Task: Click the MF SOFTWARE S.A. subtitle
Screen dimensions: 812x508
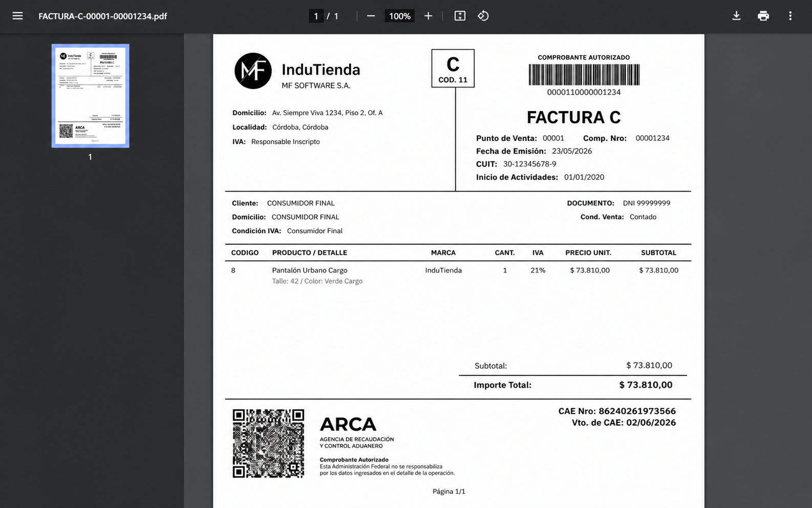Action: coord(316,86)
